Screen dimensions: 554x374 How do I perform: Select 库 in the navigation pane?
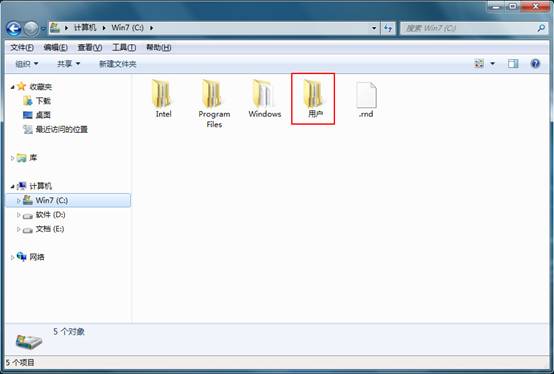33,158
